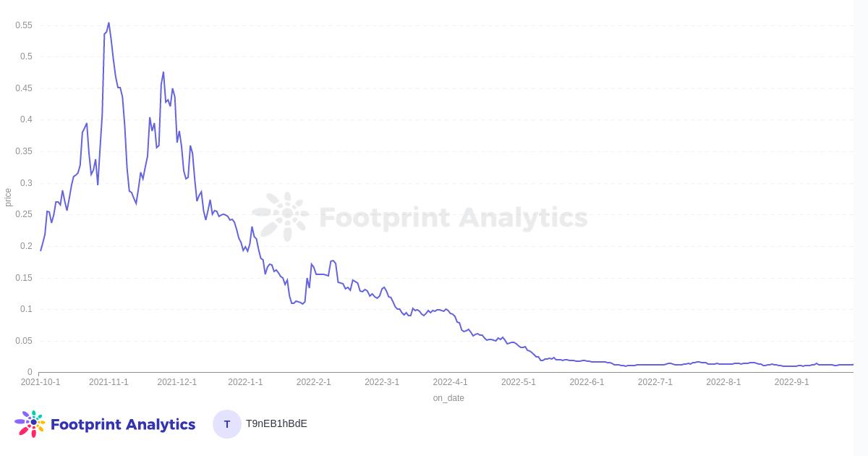Click the 2022-4-1 date tick label
Image resolution: width=868 pixels, height=456 pixels.
450,382
